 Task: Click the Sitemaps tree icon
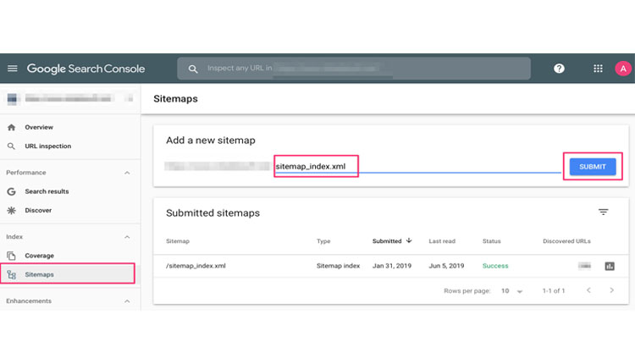pos(11,275)
